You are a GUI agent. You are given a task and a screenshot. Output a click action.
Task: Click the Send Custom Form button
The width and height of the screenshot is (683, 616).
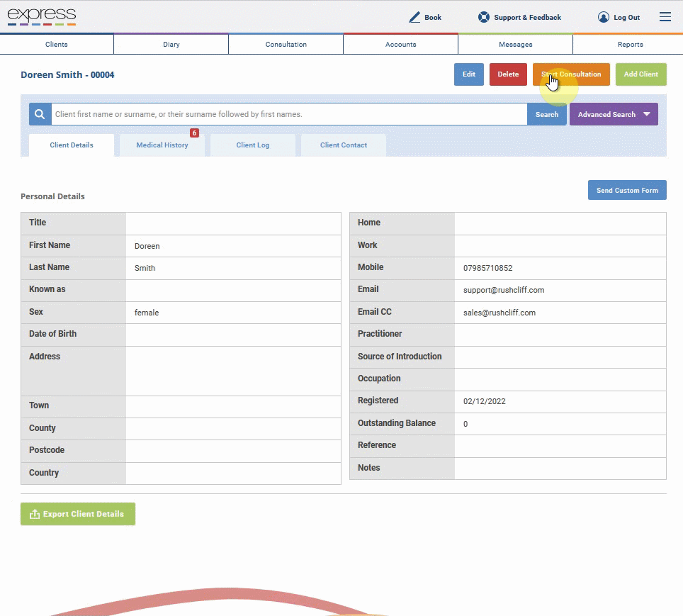click(x=627, y=190)
